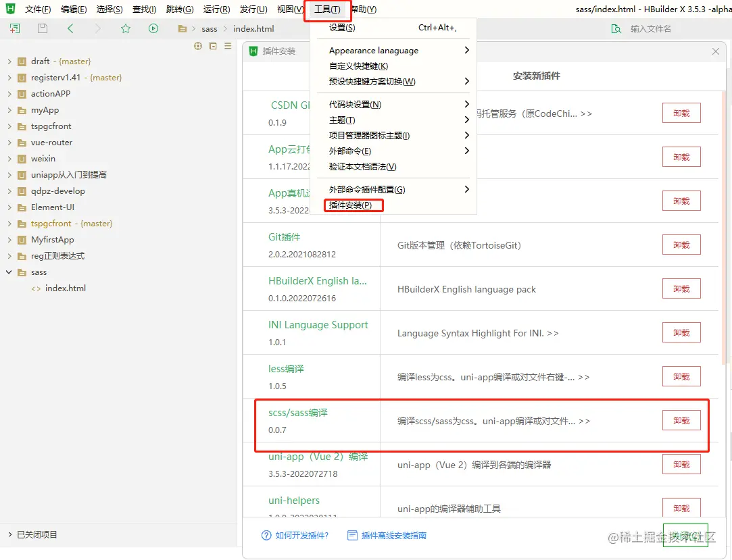Expand the vue-router folder

(x=9, y=143)
